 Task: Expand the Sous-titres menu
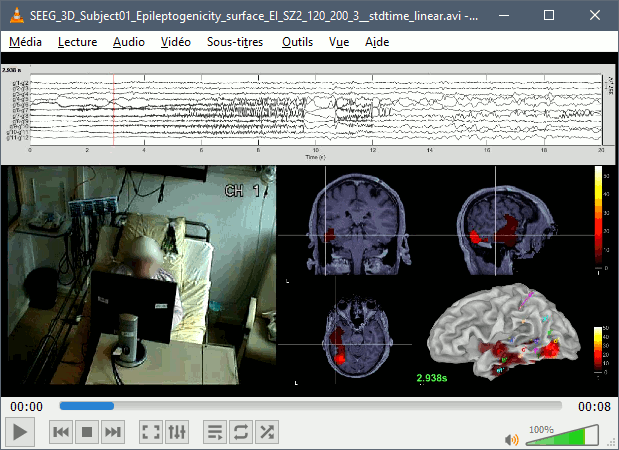click(237, 42)
